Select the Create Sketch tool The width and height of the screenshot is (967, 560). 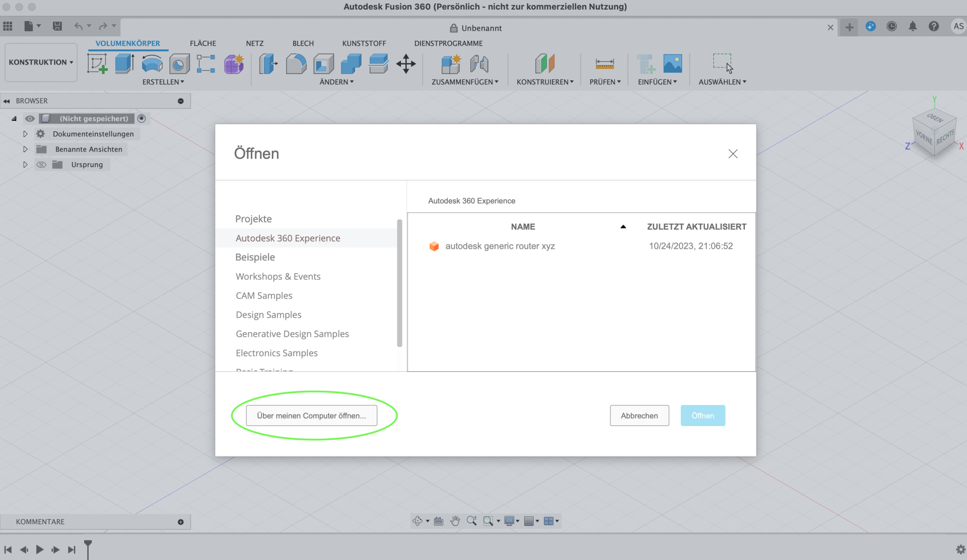point(97,64)
